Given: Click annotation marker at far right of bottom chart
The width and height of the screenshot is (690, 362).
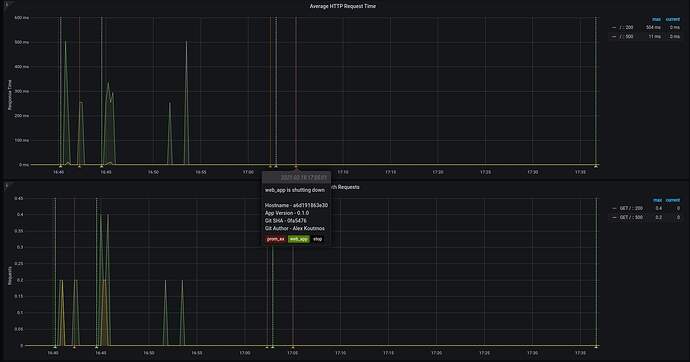Looking at the screenshot, I should coord(596,347).
